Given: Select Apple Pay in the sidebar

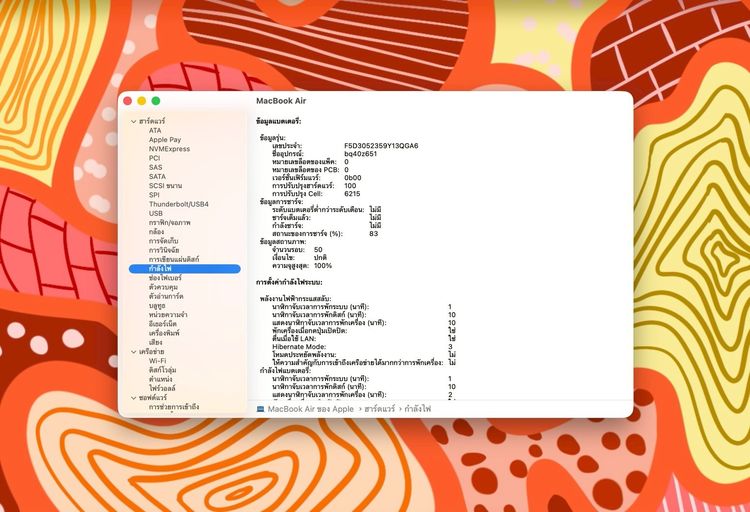Looking at the screenshot, I should [x=165, y=140].
